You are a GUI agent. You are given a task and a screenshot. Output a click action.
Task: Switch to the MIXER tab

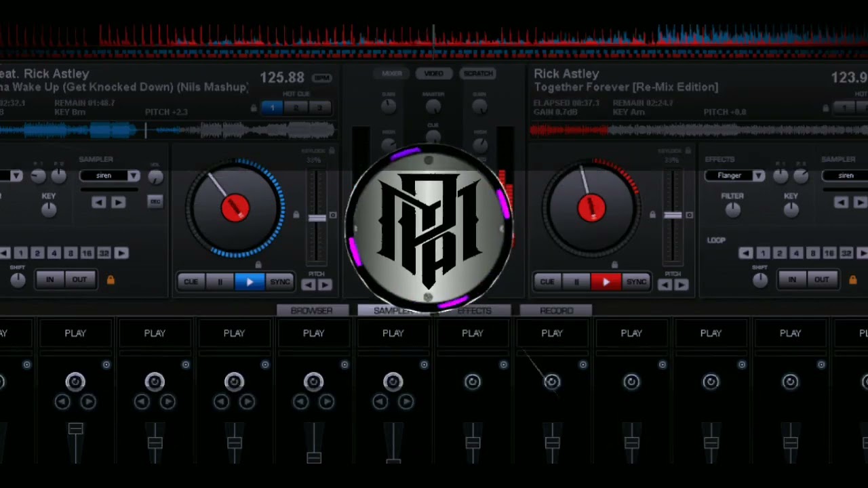coord(391,73)
